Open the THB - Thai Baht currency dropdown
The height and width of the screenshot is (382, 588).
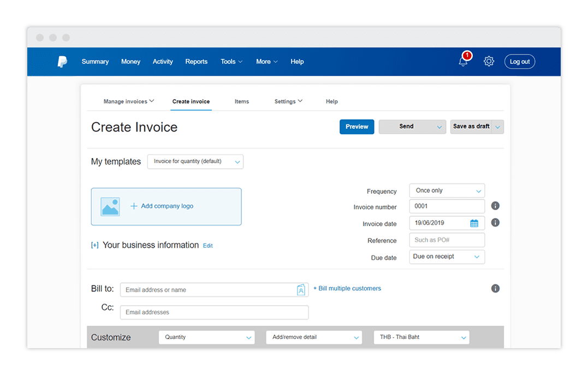[421, 337]
